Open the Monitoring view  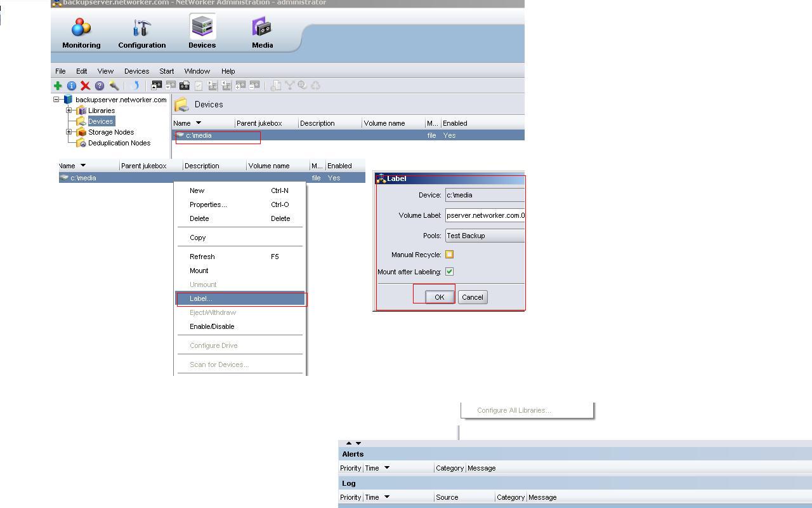[81, 32]
